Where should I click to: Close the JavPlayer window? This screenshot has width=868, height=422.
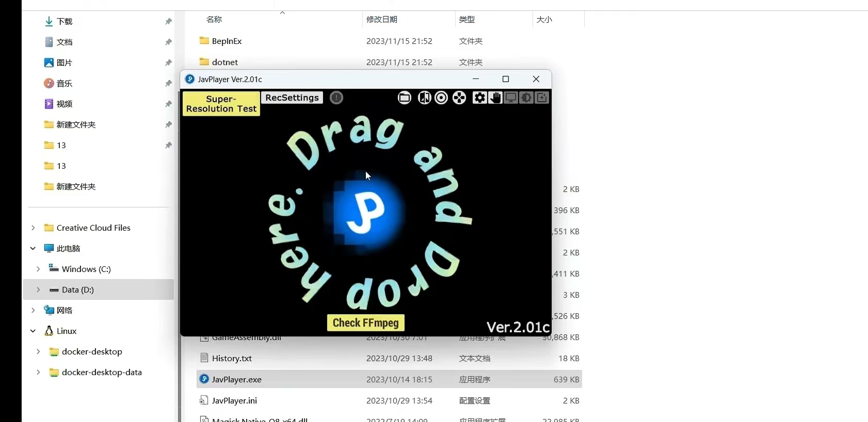[x=536, y=79]
